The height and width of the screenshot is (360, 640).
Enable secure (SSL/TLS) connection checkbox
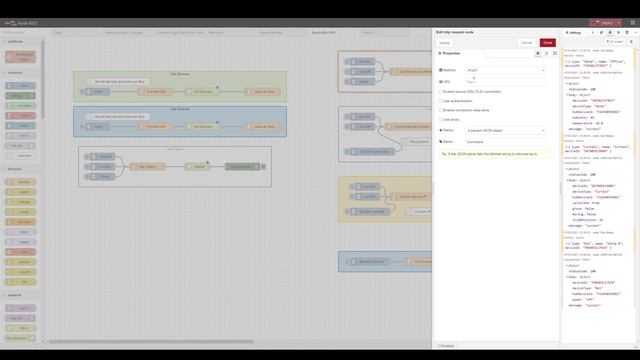click(441, 92)
